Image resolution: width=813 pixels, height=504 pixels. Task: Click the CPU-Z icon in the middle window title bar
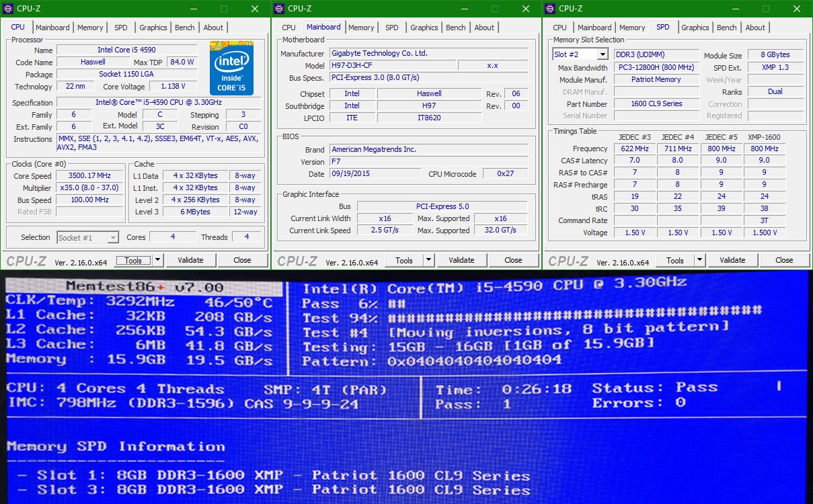pyautogui.click(x=279, y=9)
